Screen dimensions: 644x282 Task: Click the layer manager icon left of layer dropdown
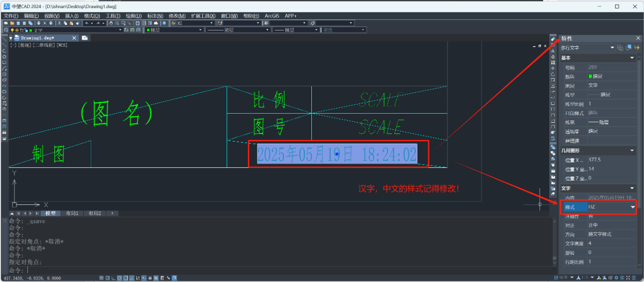tap(6, 31)
